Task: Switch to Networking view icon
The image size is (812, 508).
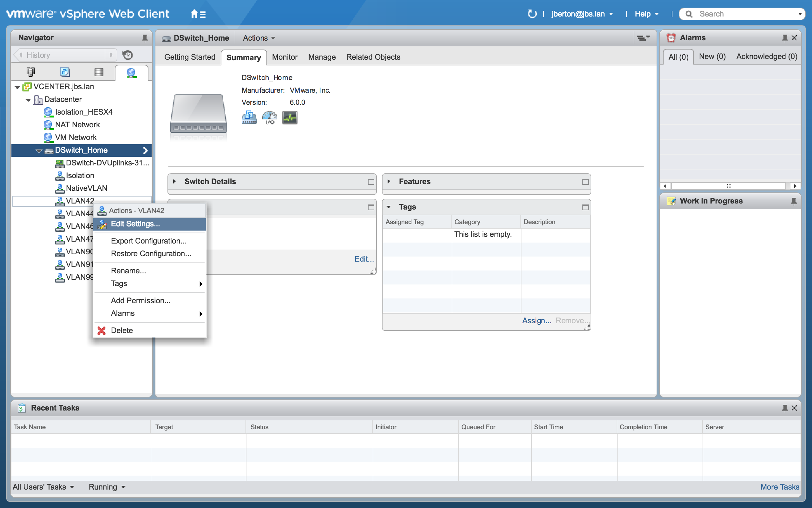Action: pyautogui.click(x=131, y=73)
